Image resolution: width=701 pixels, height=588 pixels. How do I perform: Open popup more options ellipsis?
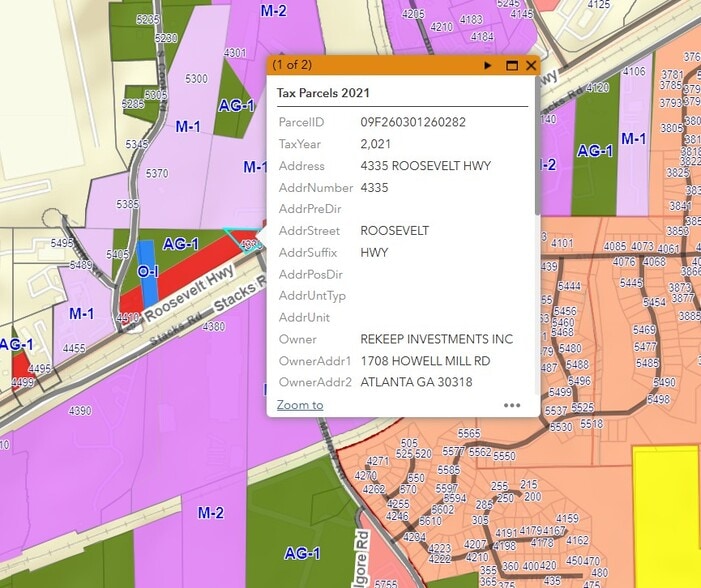(512, 405)
